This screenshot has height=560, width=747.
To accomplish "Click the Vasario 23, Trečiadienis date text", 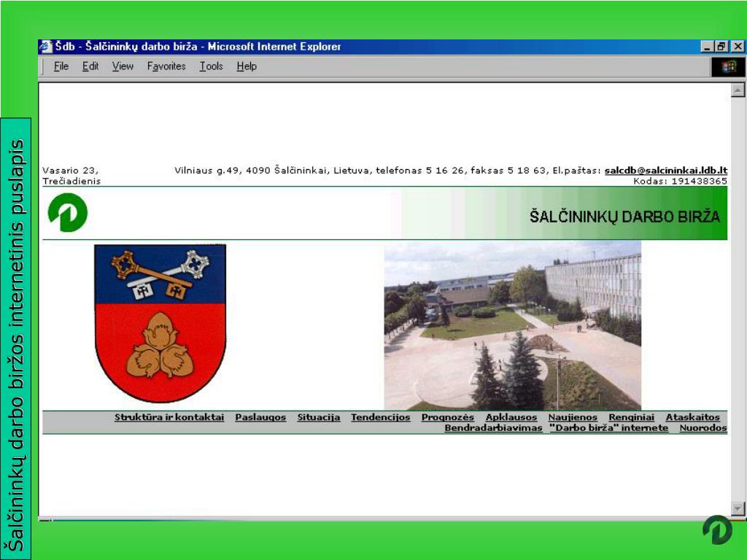I will point(71,176).
